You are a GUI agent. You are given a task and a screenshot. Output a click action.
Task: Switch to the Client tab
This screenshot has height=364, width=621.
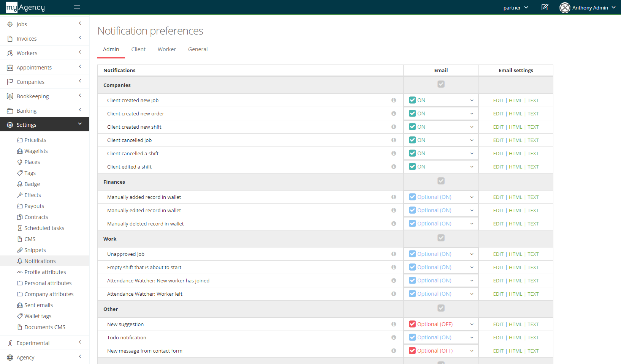[x=138, y=49]
